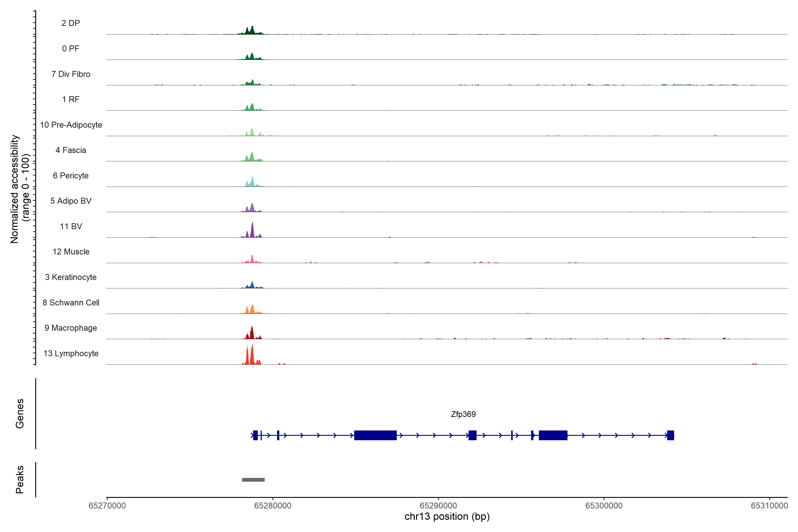Screen dimensions: 798x532
Task: Click the gray peak bar in Peaks
Action: [x=253, y=480]
